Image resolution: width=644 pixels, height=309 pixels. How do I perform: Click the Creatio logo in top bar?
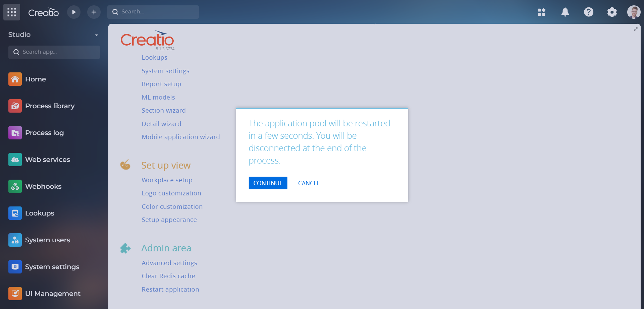click(43, 12)
